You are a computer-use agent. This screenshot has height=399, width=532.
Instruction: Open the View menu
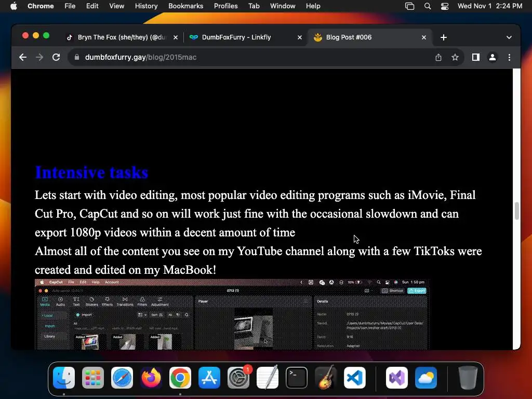(x=116, y=6)
